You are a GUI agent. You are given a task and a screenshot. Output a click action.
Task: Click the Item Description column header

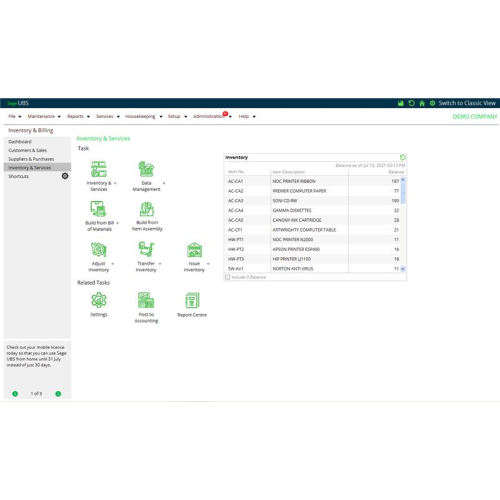tap(289, 172)
